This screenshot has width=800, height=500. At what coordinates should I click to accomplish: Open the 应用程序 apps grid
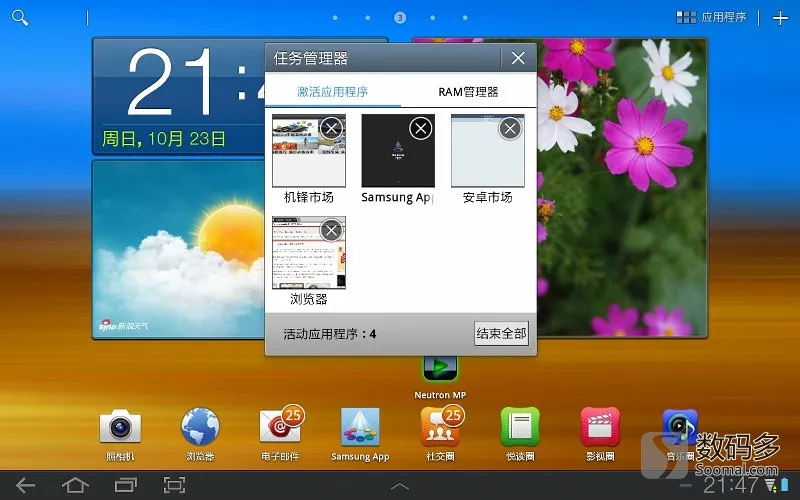[711, 17]
